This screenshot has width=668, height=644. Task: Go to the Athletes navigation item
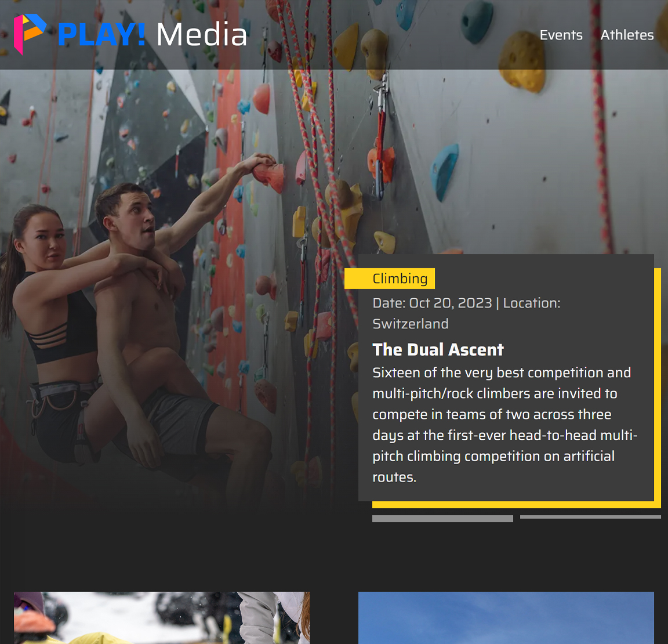click(627, 35)
